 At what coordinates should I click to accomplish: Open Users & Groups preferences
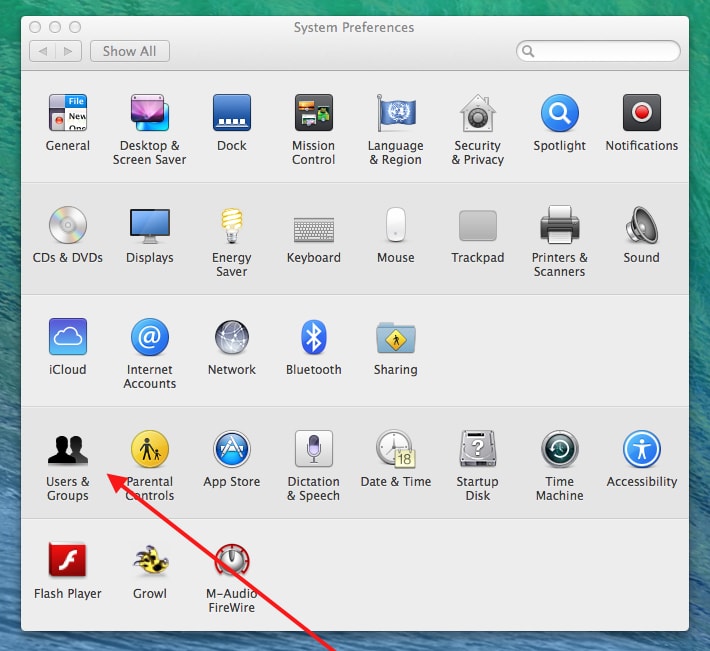[68, 449]
